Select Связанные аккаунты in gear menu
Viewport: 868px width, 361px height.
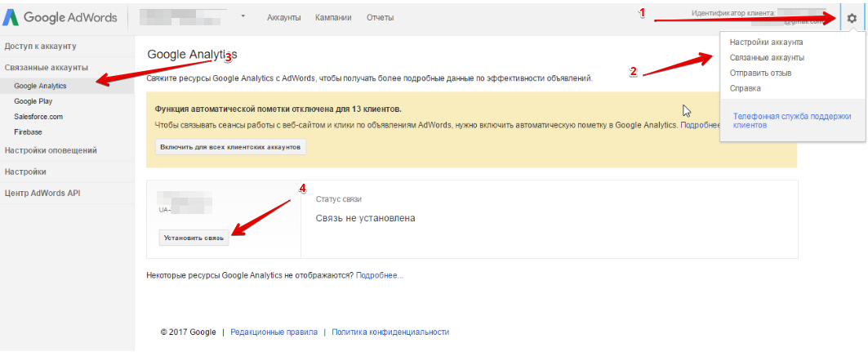click(x=767, y=58)
